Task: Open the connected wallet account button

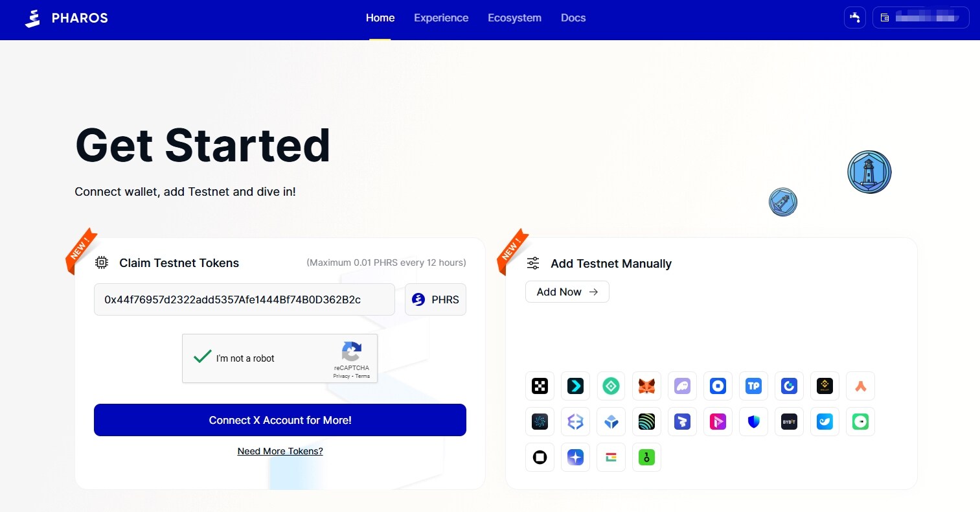Action: (x=920, y=17)
